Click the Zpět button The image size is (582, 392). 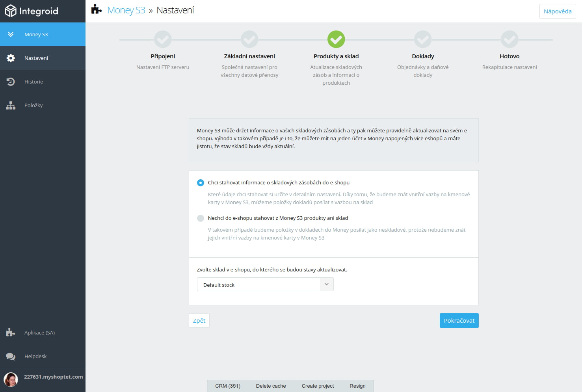(x=199, y=321)
